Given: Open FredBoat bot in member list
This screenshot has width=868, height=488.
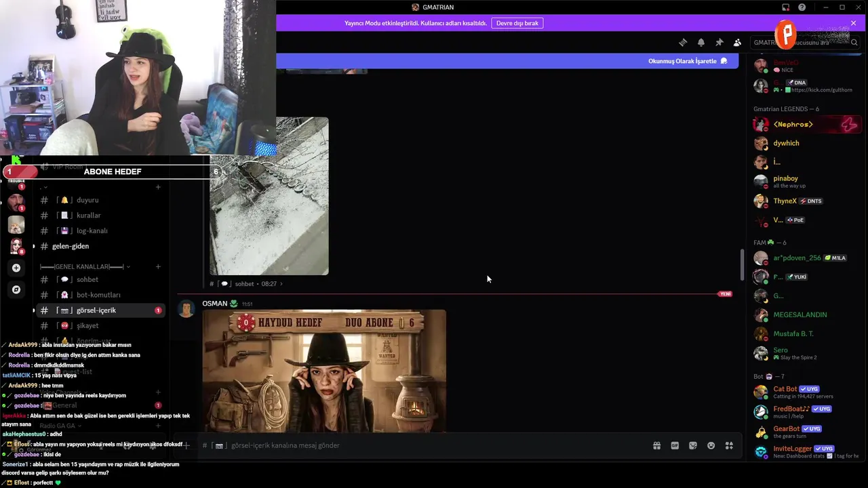Looking at the screenshot, I should point(807,411).
